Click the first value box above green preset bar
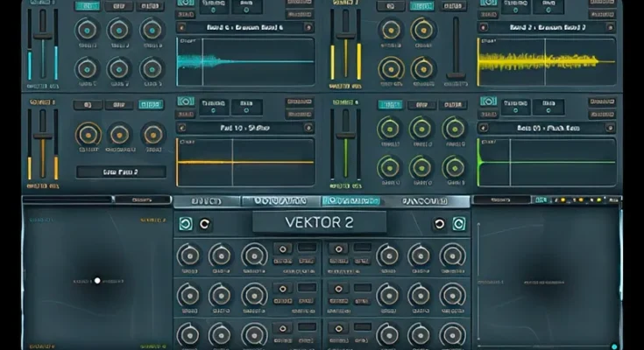The image size is (644, 350). point(515,107)
